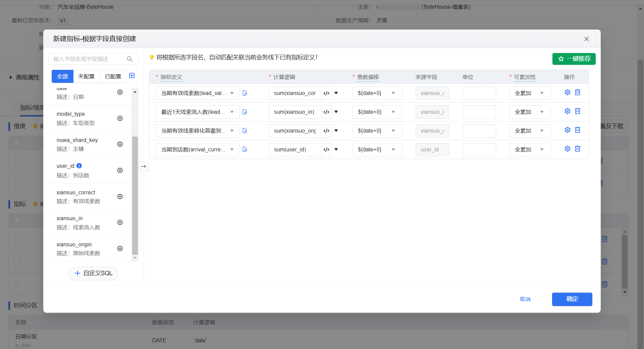Click the 单位 input in the first row
644x349 pixels.
(x=479, y=93)
